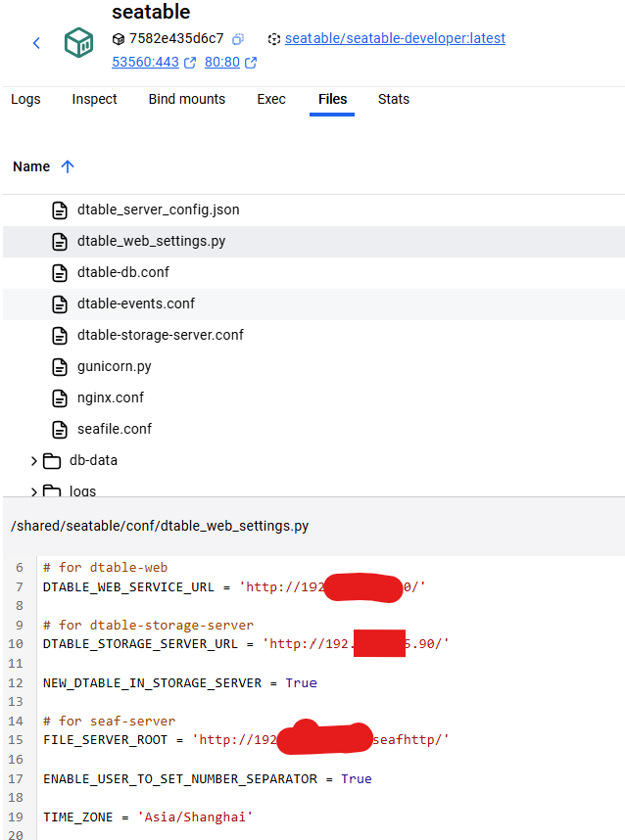625x840 pixels.
Task: Expand the db-data folder
Action: pos(34,460)
